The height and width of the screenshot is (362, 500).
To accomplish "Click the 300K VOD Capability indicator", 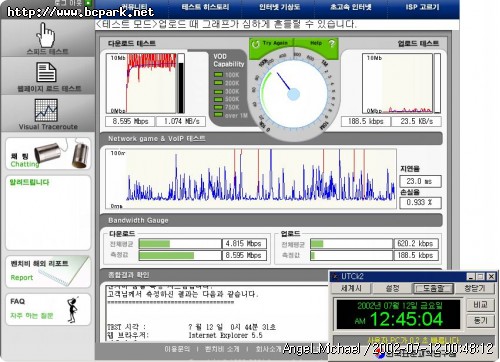I will pos(218,91).
